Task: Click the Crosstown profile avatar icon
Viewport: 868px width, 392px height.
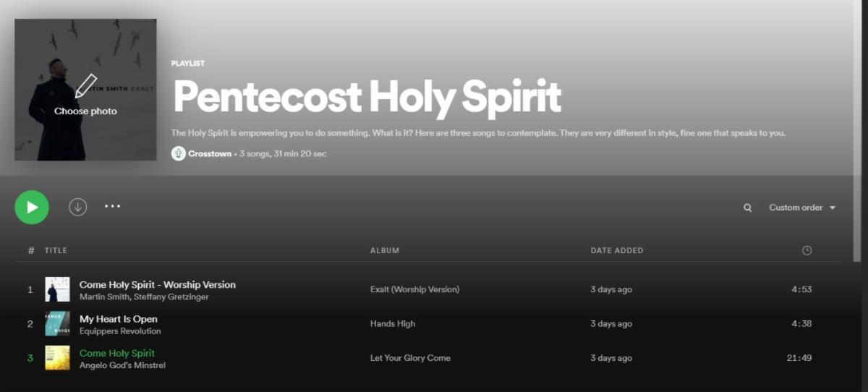Action: 178,153
